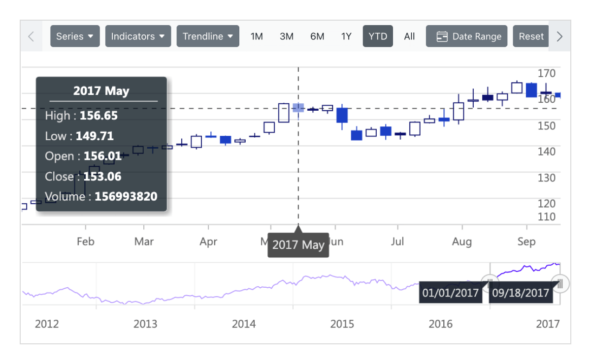The image size is (591, 364).
Task: Click the right range selector grip handle icon
Action: point(560,283)
